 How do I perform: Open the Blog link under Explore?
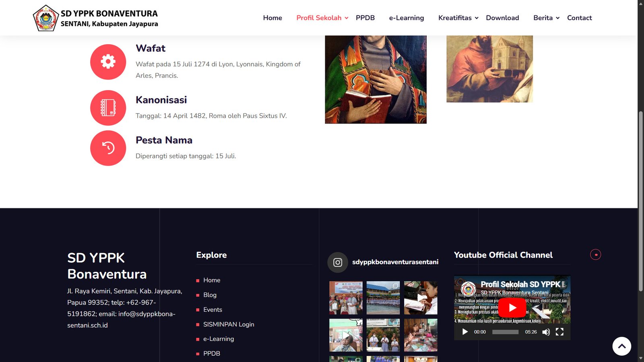pos(210,295)
